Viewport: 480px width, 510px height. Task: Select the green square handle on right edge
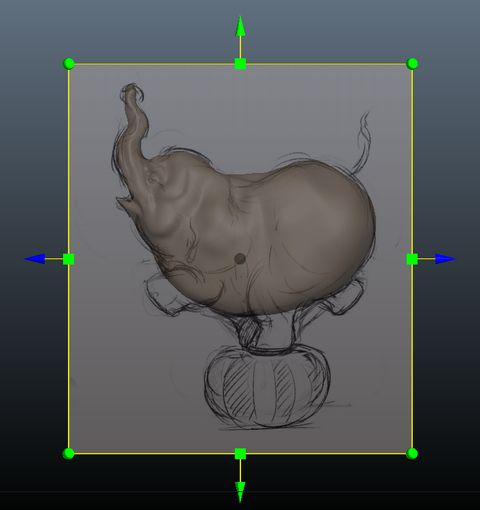(412, 259)
